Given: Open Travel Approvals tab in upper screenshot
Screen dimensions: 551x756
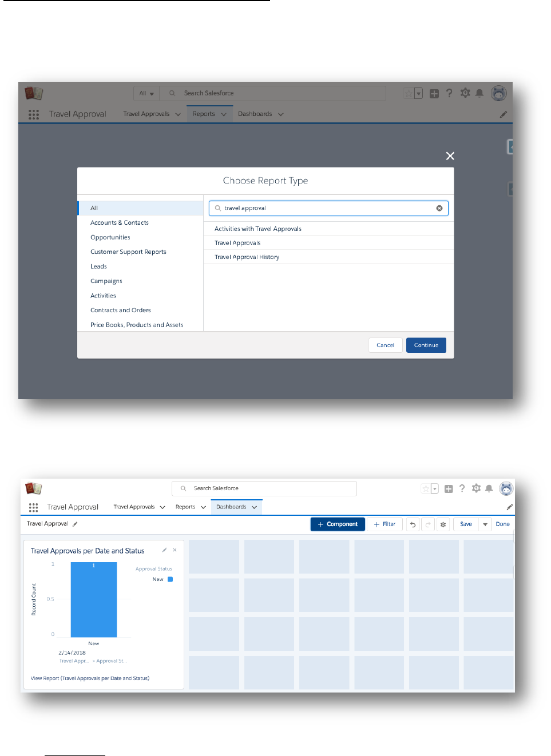Looking at the screenshot, I should (146, 114).
